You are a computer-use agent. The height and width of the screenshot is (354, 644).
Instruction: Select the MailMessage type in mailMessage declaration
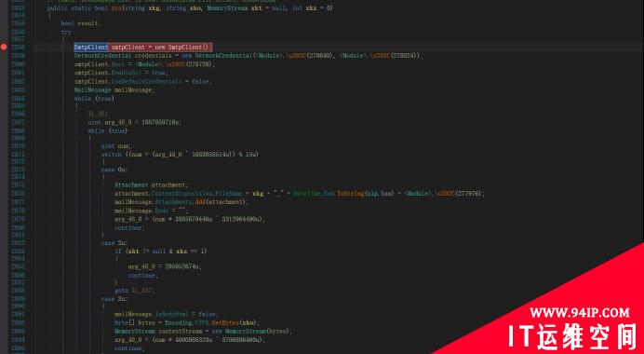tap(92, 90)
